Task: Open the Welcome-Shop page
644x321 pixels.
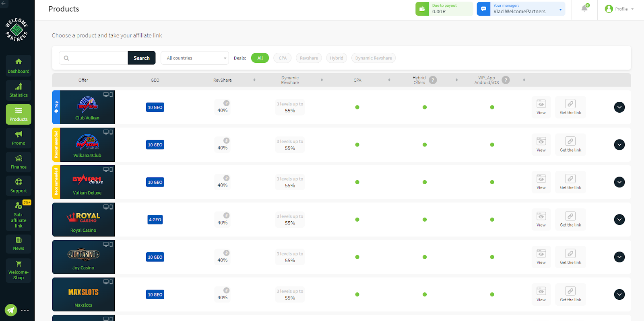Action: tap(19, 270)
